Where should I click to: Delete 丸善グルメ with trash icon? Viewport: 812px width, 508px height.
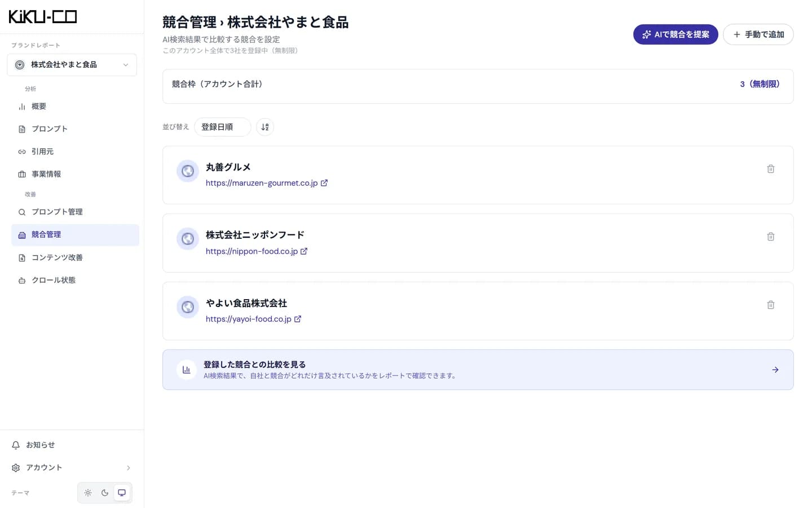pos(771,169)
